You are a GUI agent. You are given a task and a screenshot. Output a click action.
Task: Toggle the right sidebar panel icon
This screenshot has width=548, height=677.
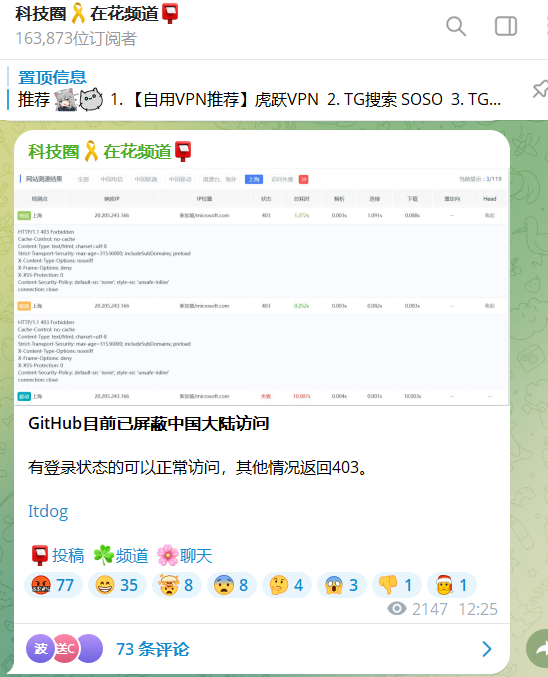click(506, 26)
